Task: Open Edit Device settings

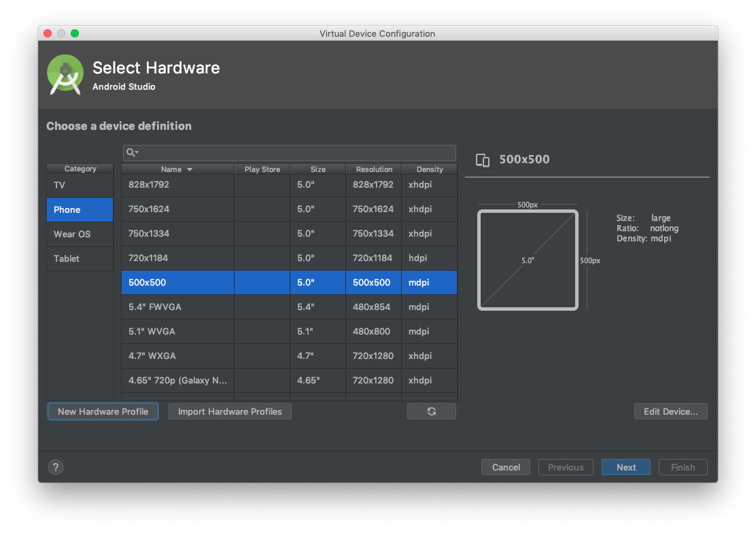Action: click(670, 411)
